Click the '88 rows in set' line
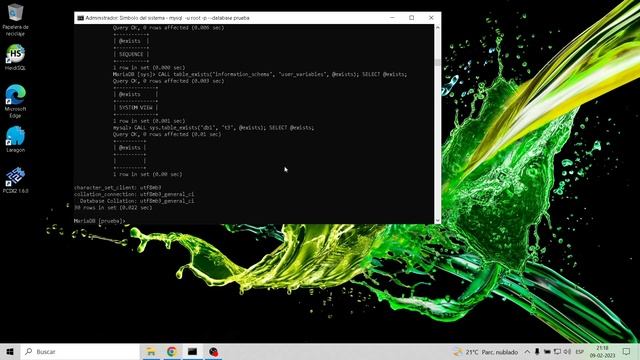Screen dimensions: 640x360 pos(113,207)
